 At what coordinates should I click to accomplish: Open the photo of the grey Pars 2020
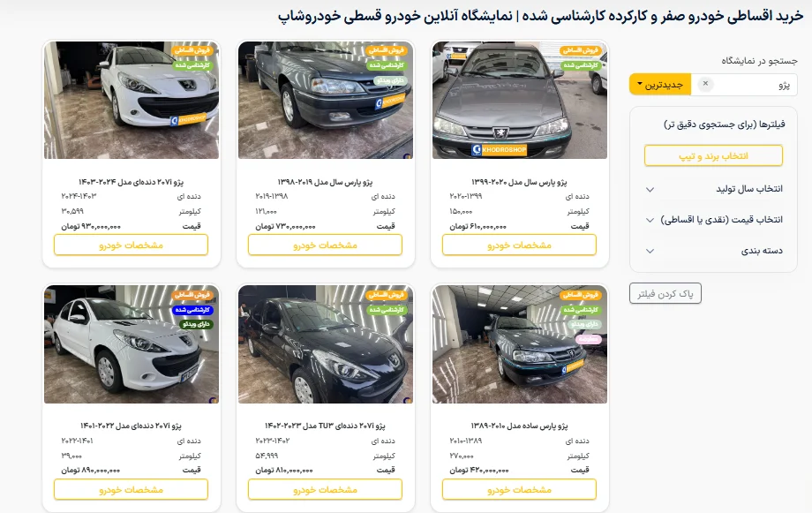[519, 100]
